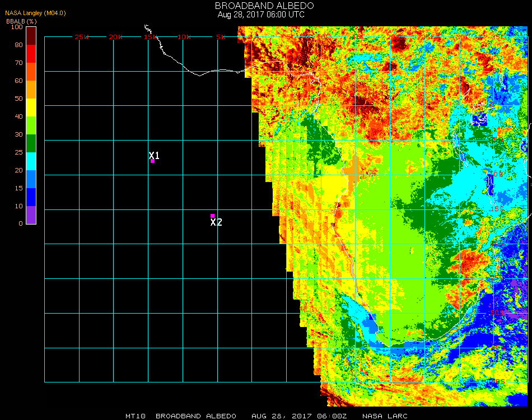Select the orange-red 60-70 legend swatch
Image resolution: width=532 pixels, height=420 pixels.
click(31, 72)
